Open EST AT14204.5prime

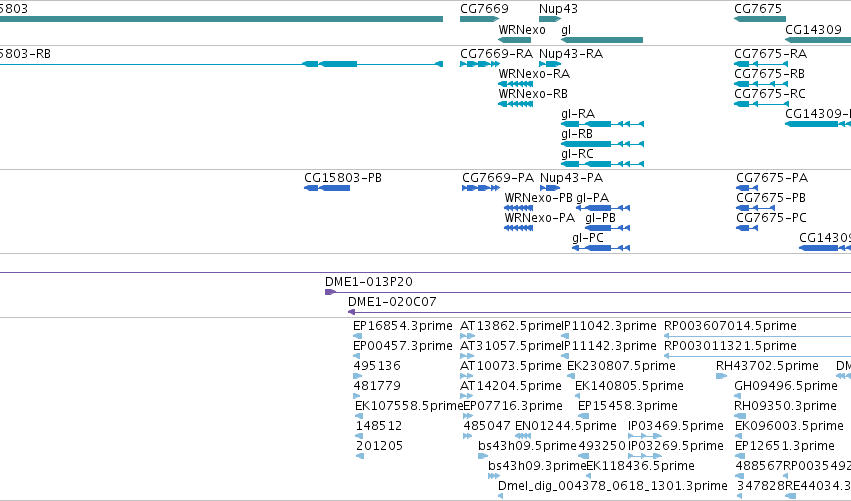point(510,386)
